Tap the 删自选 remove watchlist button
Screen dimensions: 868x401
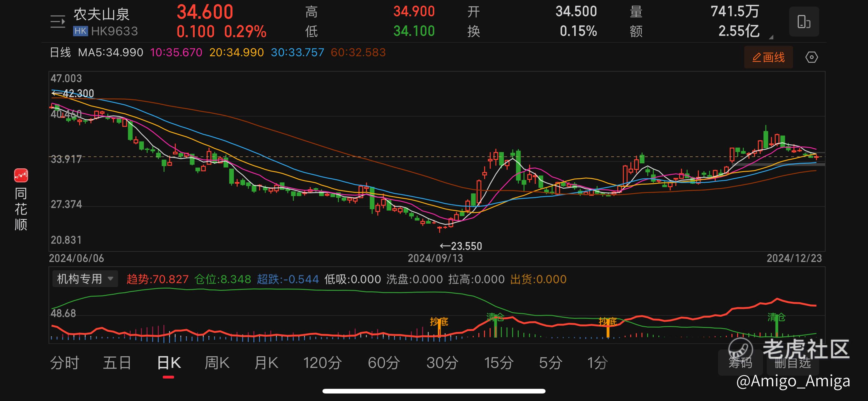(x=792, y=363)
